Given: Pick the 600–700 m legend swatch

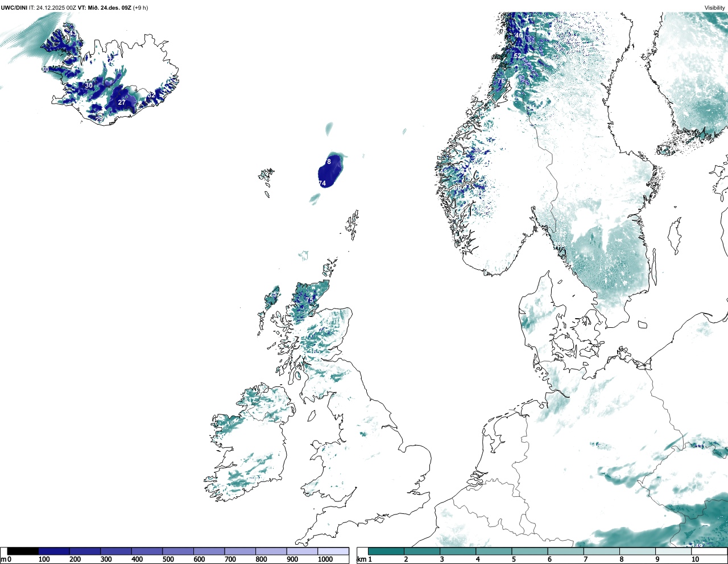Looking at the screenshot, I should tap(209, 551).
